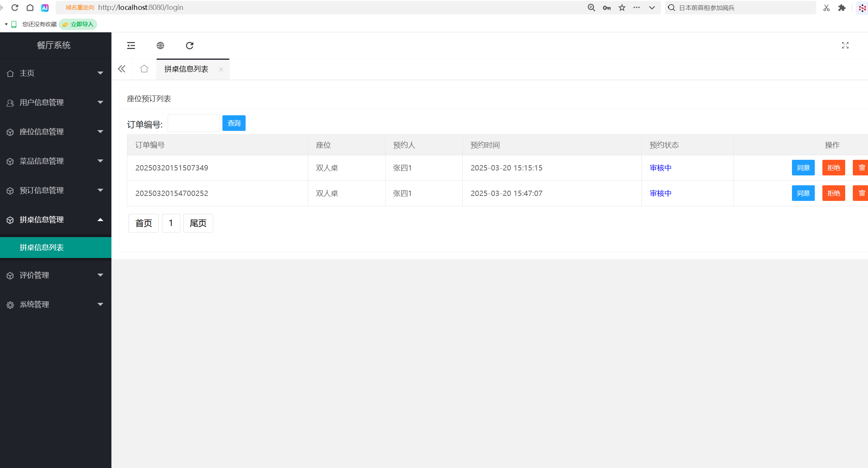Click the 订单编号 input field
The height and width of the screenshot is (468, 868).
tap(194, 123)
